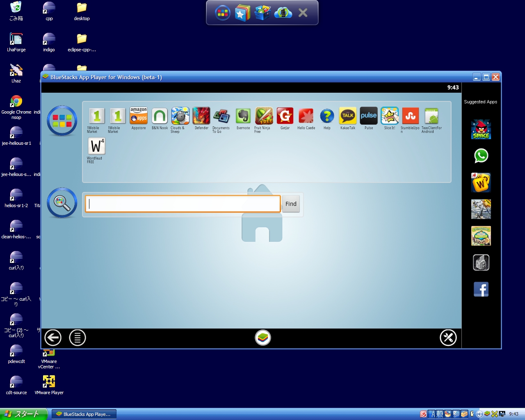Click the Find button
The height and width of the screenshot is (420, 525).
(x=291, y=204)
